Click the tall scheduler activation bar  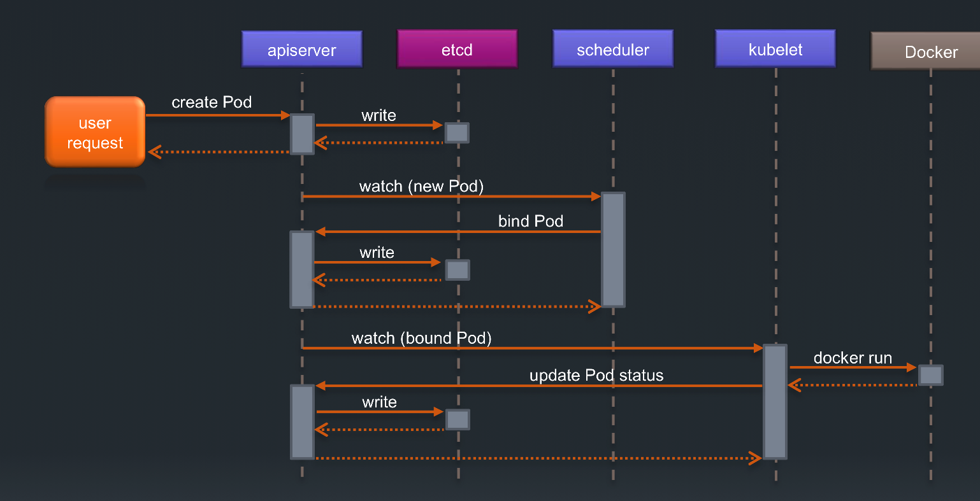(613, 250)
